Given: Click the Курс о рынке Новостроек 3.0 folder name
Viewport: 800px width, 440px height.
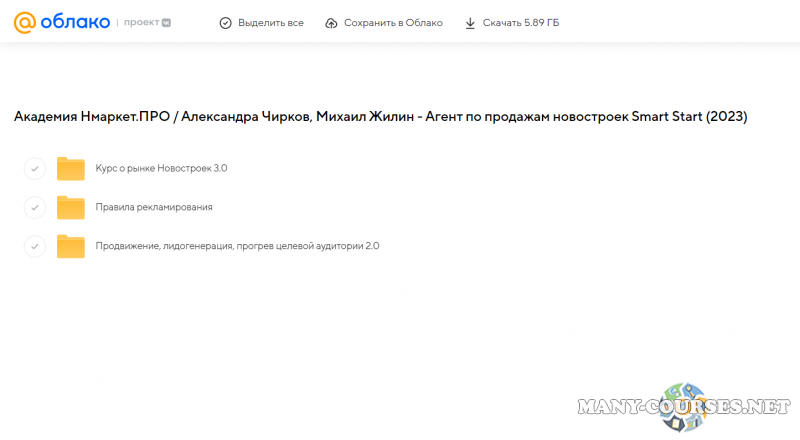Looking at the screenshot, I should (x=161, y=169).
